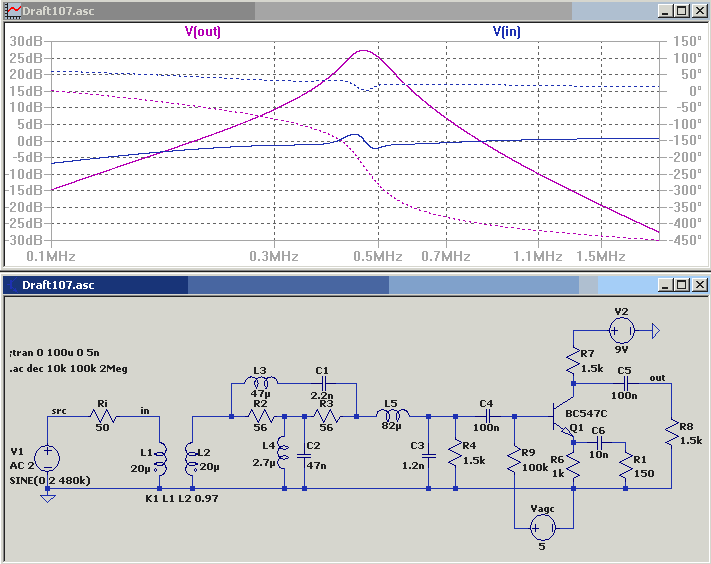Screen dimensions: 711x564
Task: Minimize the plot window
Action: tap(666, 11)
